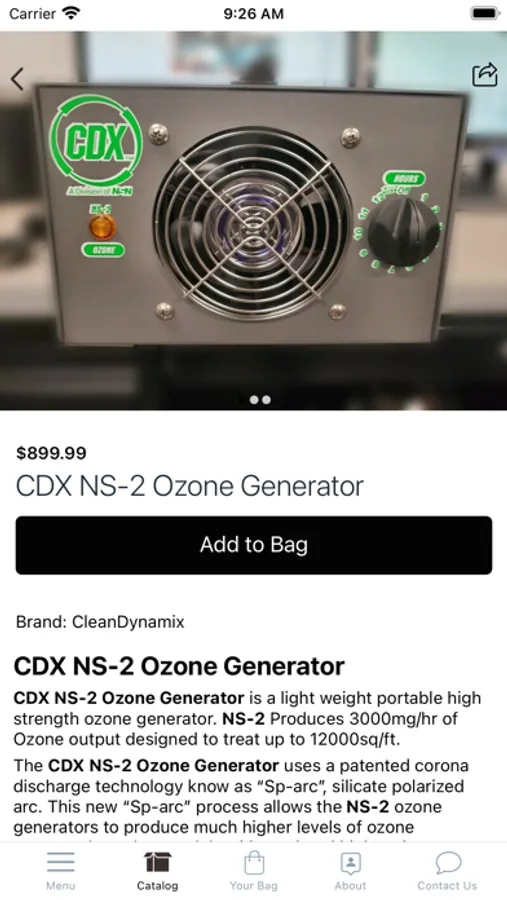The height and width of the screenshot is (900, 507).
Task: Open the Menu hamburger icon
Action: [61, 862]
